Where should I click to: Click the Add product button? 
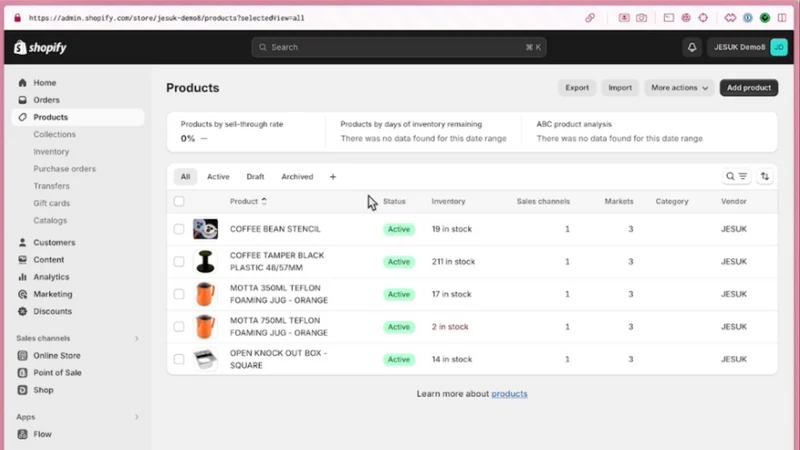(749, 88)
